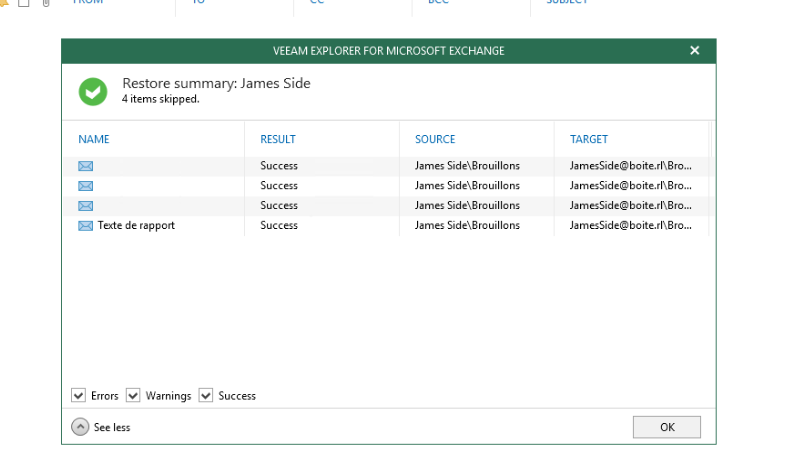Click the third row's James Side\Brouillons source
This screenshot has height=473, width=792.
point(467,206)
